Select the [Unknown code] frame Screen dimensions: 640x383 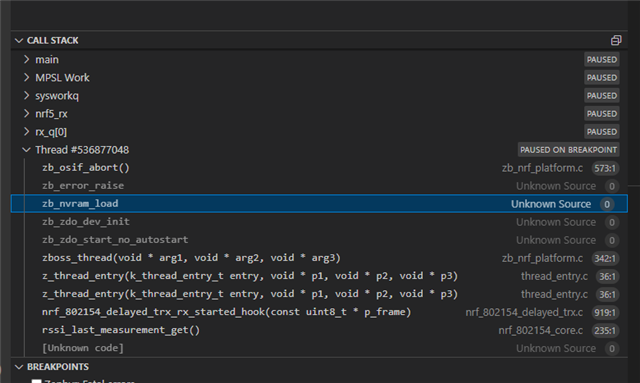(319, 348)
